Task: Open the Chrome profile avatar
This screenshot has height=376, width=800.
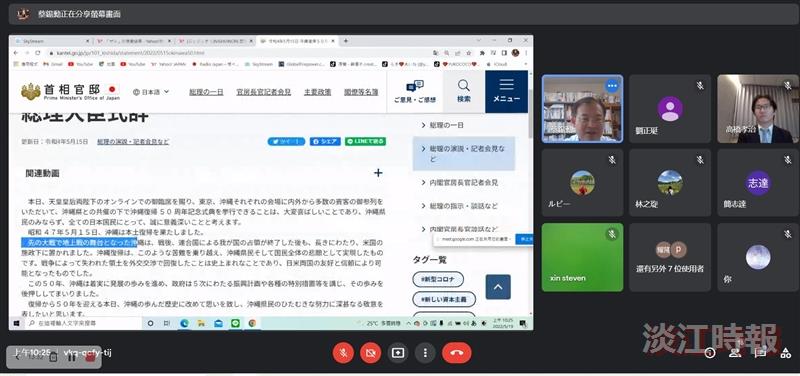Action: pyautogui.click(x=515, y=53)
